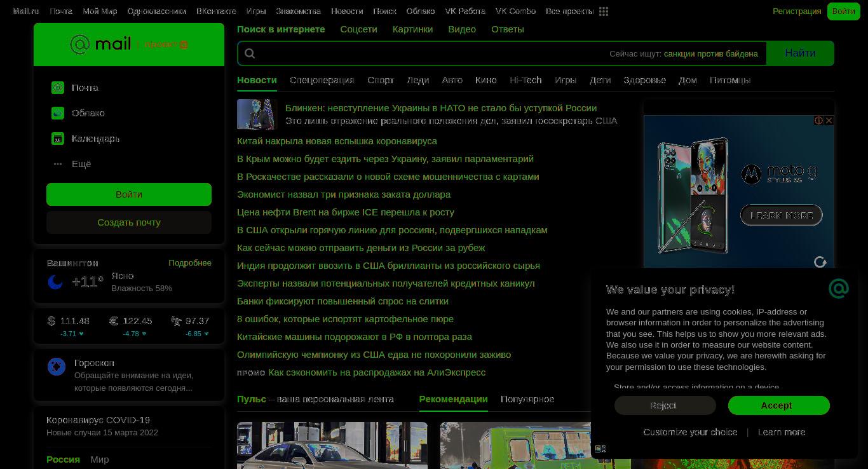Click trending query санкции против байдена
The height and width of the screenshot is (469, 868).
[x=711, y=54]
